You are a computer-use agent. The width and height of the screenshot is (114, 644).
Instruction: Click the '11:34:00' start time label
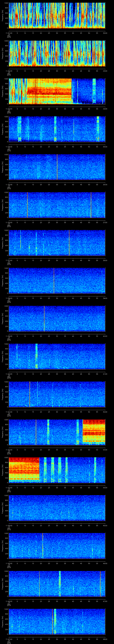point(9,147)
